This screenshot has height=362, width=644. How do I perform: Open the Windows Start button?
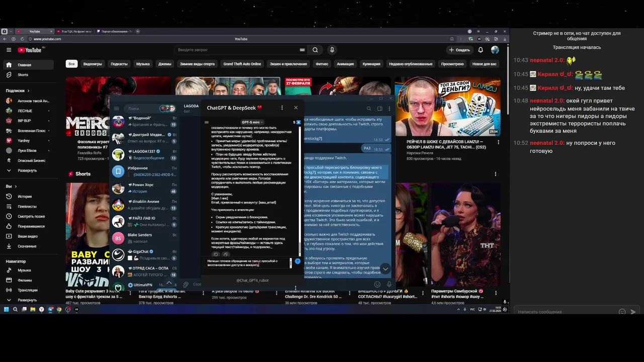[x=7, y=309]
